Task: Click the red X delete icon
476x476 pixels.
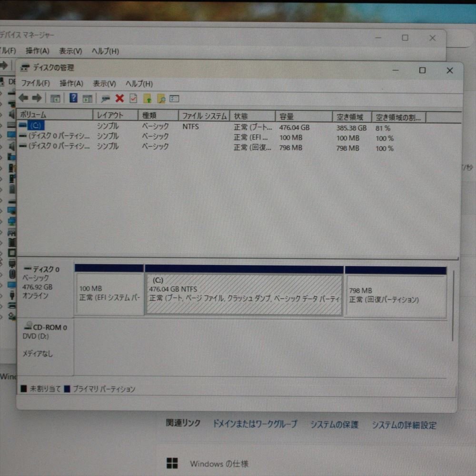Action: [x=119, y=98]
